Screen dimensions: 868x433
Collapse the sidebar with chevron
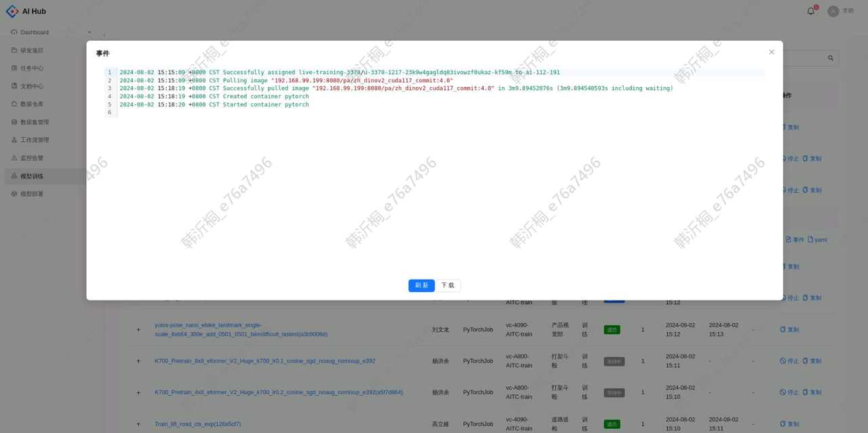tap(104, 35)
